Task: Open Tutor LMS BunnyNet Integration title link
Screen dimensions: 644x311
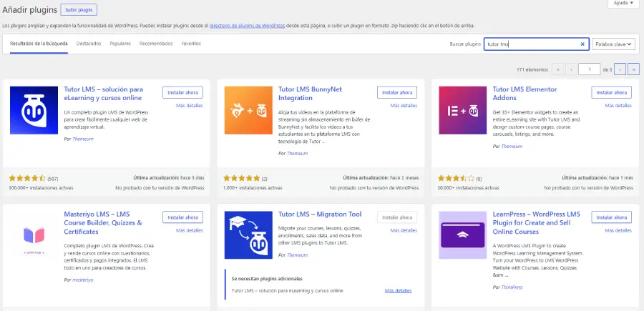Action: pyautogui.click(x=310, y=94)
